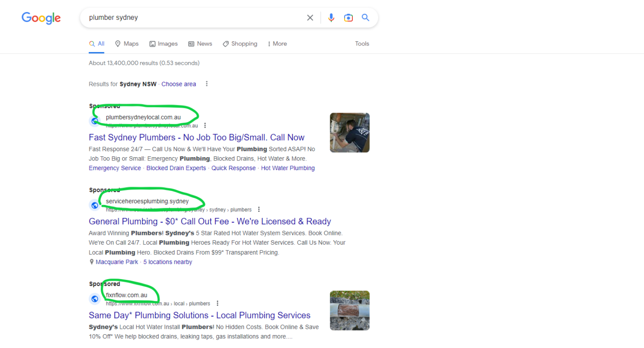Open the Tools filter button
Screen dimensions: 644x348
click(x=362, y=44)
